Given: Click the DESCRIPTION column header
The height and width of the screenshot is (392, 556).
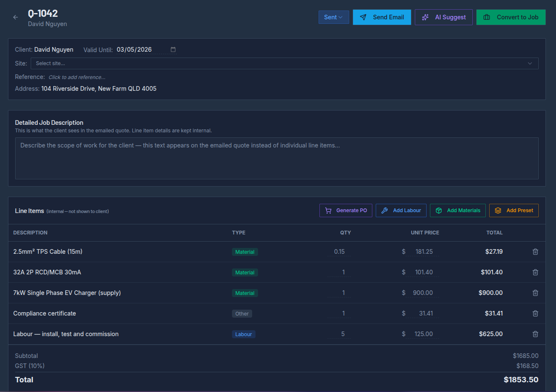Looking at the screenshot, I should (x=30, y=233).
